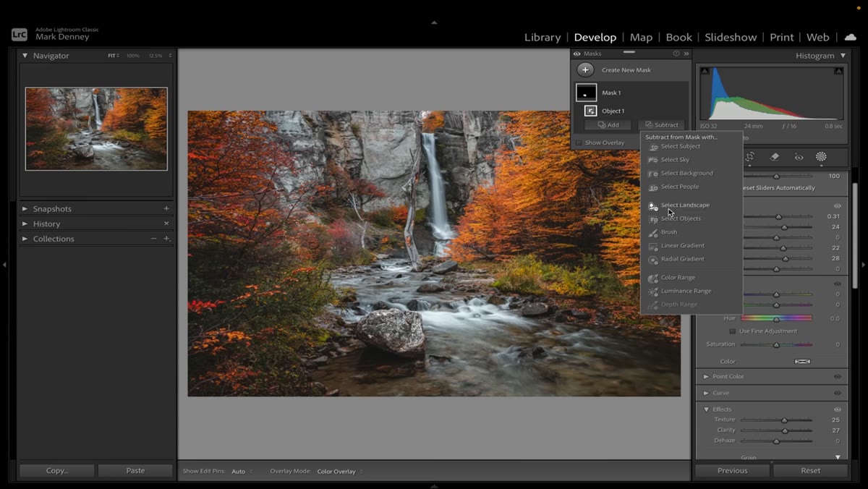868x489 pixels.
Task: Select the crop overlay tool icon
Action: coord(750,156)
